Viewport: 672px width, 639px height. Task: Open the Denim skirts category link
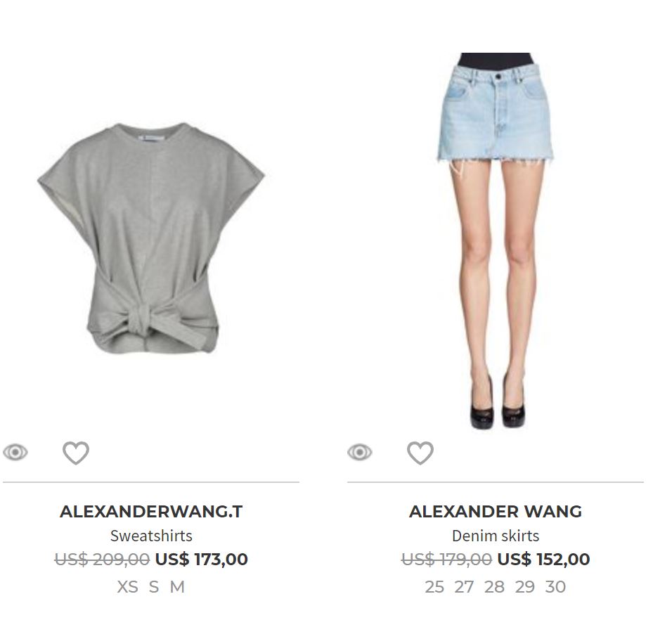click(x=496, y=536)
